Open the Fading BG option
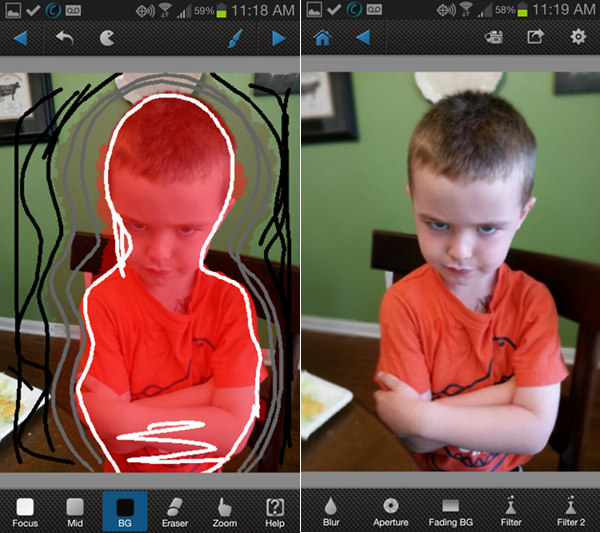Image resolution: width=600 pixels, height=533 pixels. 450,511
